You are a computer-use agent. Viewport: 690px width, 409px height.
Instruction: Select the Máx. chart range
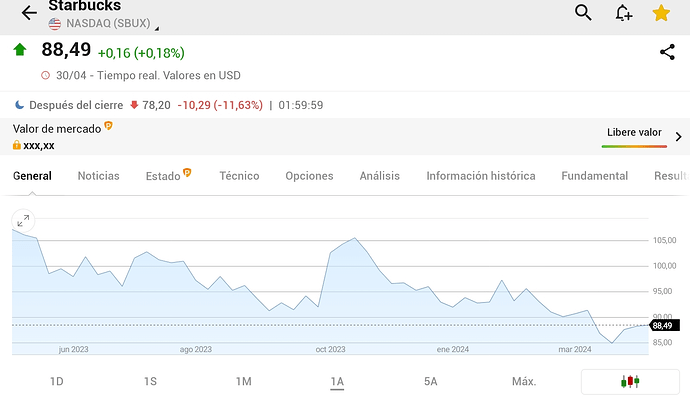[524, 381]
